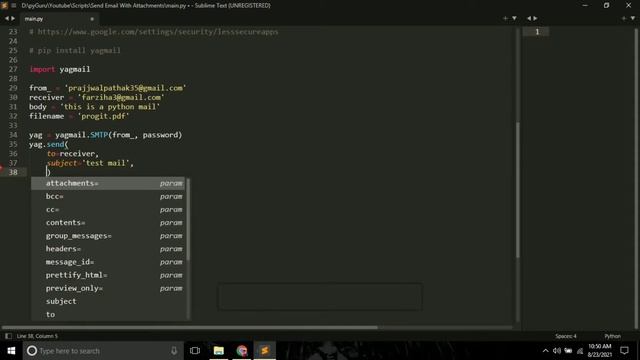The width and height of the screenshot is (640, 360).
Task: Click the editor horizontal scrollbar
Action: point(190,327)
